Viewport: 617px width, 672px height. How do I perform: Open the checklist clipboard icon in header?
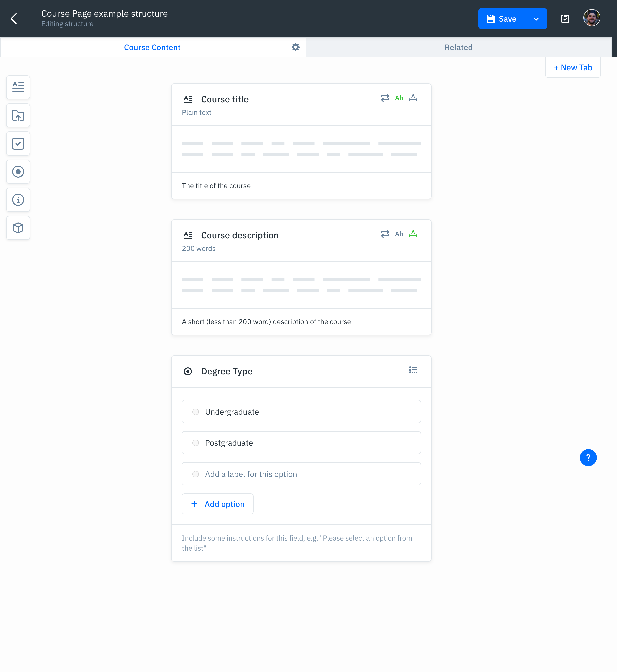565,19
